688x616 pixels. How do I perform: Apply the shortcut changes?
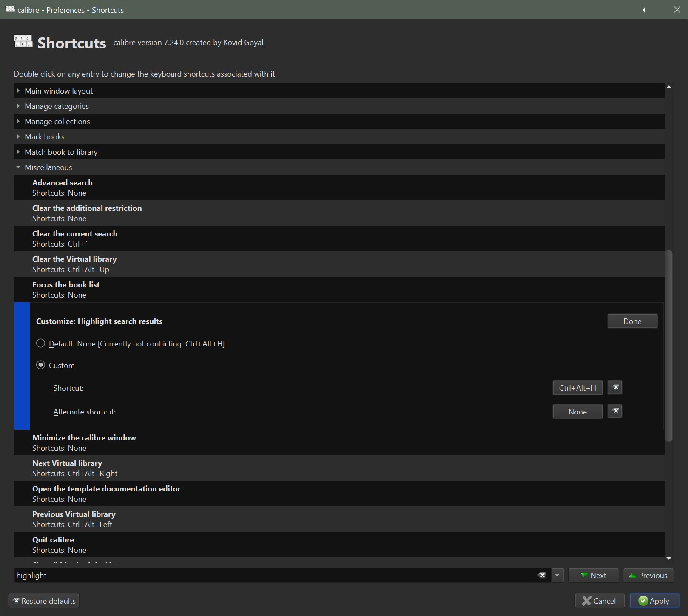654,601
